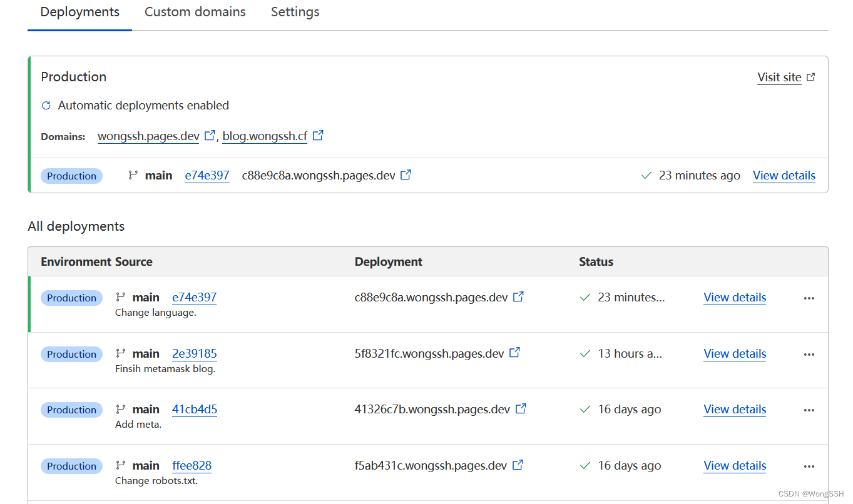Click Production badge in the ffee828 row
853x504 pixels.
coord(71,466)
